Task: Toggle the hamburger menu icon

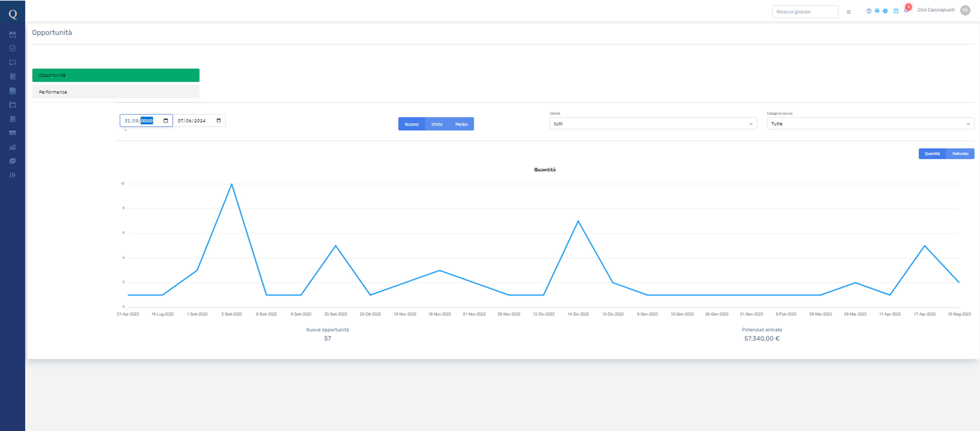Action: coord(848,12)
